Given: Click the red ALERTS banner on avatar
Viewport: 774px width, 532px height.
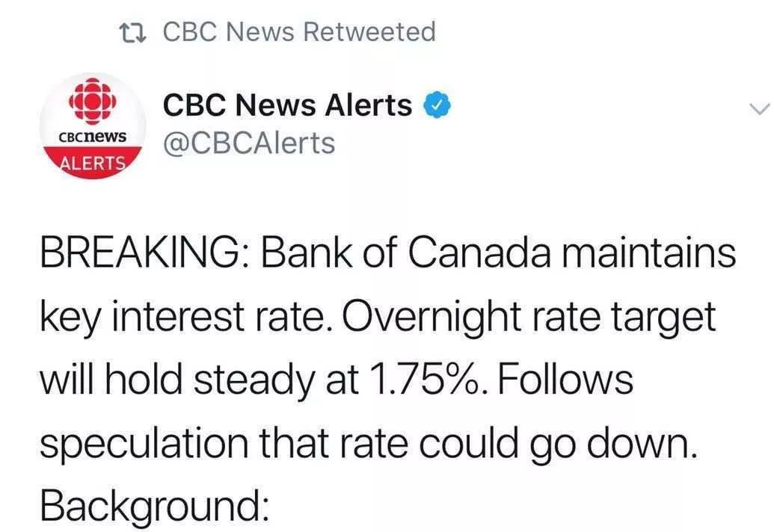Looking at the screenshot, I should (x=92, y=163).
